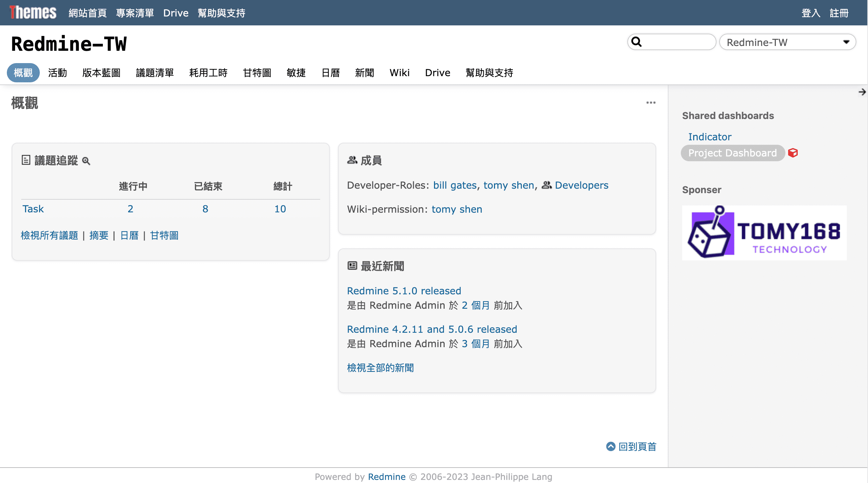The image size is (868, 483).
Task: Open 幫助與支持 in top menu bar
Action: (x=221, y=13)
